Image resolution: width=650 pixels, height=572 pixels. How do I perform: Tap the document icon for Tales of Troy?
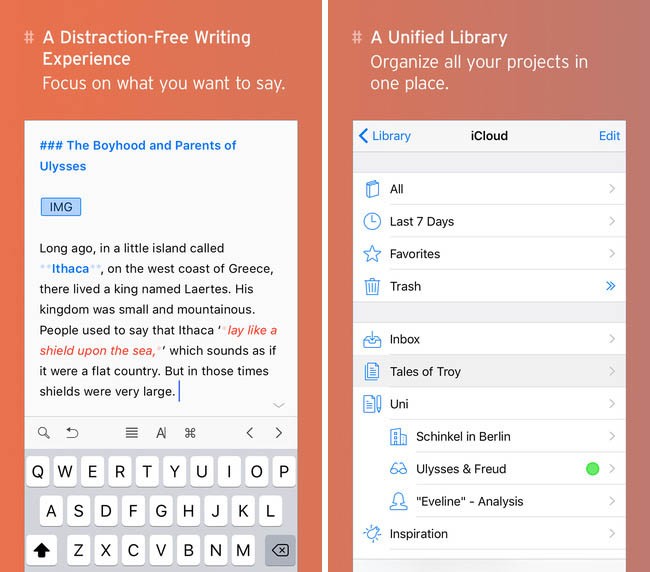(x=372, y=371)
